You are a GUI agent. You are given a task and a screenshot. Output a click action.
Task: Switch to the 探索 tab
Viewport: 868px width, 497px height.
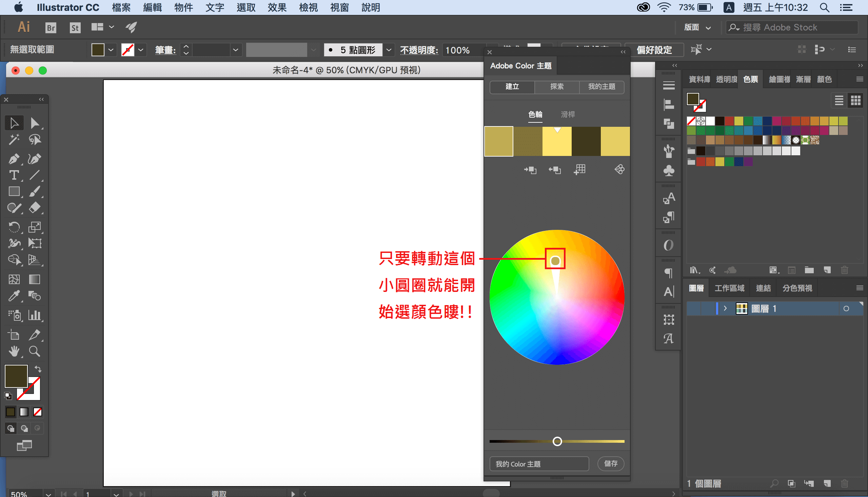pyautogui.click(x=556, y=87)
